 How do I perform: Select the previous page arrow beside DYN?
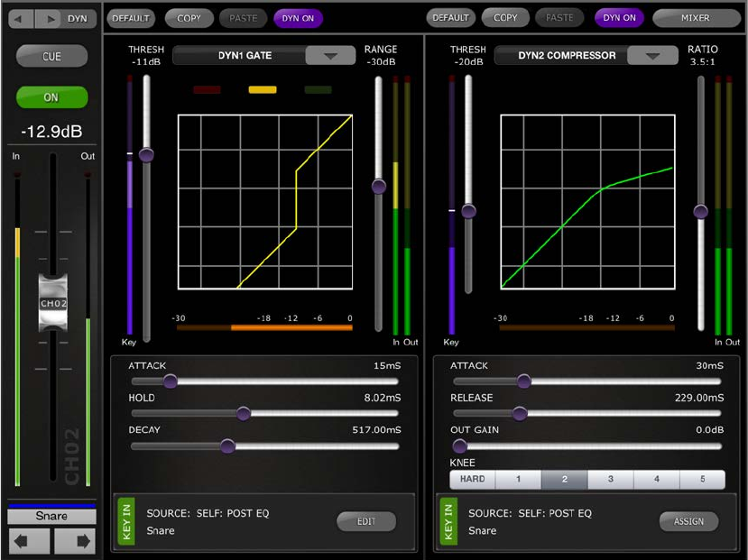click(x=21, y=19)
